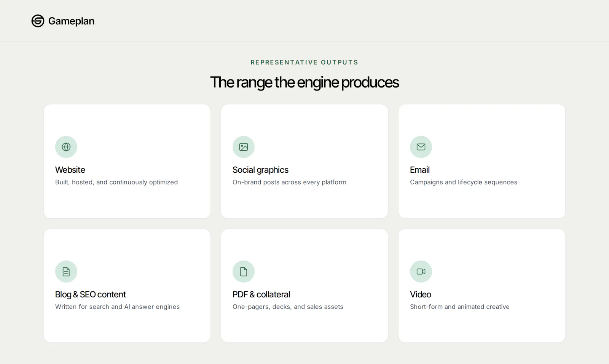Click the file icon for PDF & collateral
609x364 pixels.
[244, 272]
